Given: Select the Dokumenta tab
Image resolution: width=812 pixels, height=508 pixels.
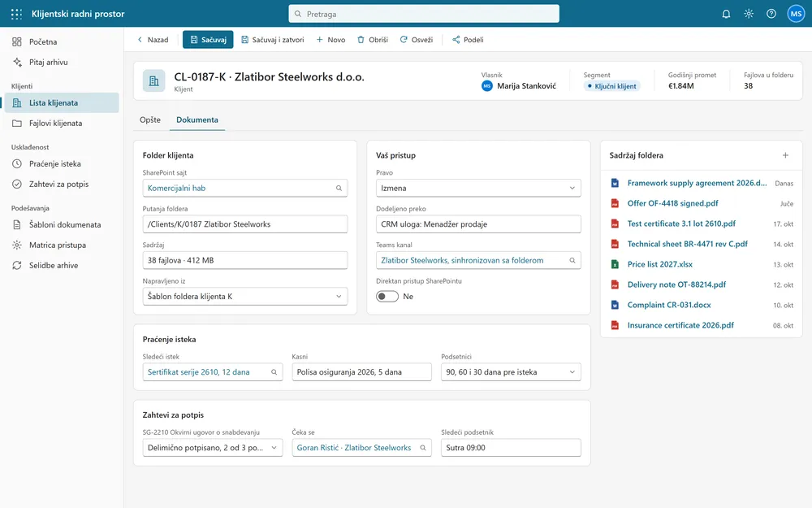Looking at the screenshot, I should click(x=197, y=119).
